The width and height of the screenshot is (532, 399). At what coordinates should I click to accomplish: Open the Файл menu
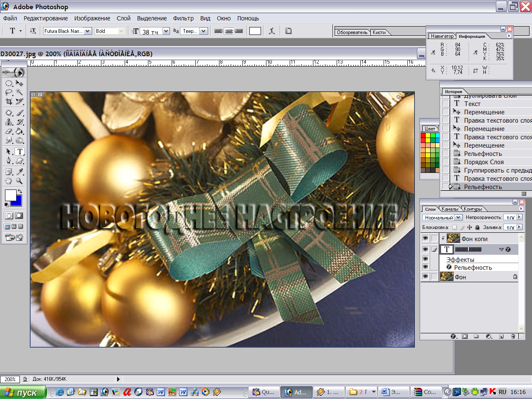tap(10, 18)
